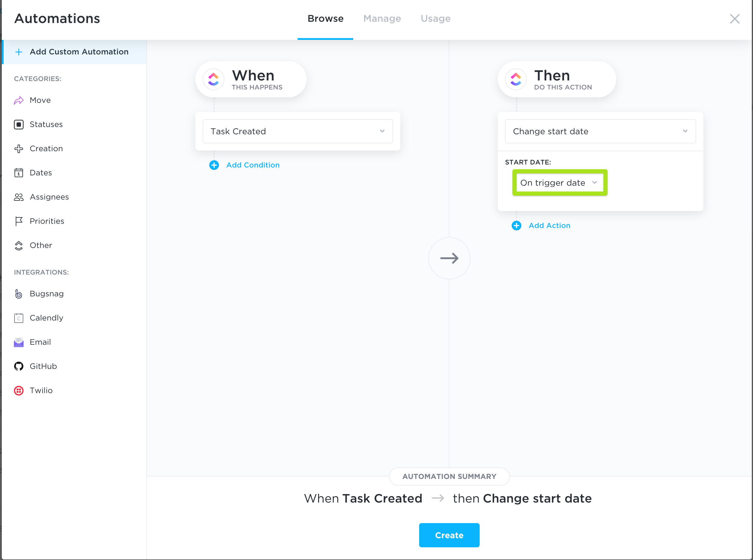Select the Twilio integration icon
Screen dimensions: 753x560
click(19, 390)
